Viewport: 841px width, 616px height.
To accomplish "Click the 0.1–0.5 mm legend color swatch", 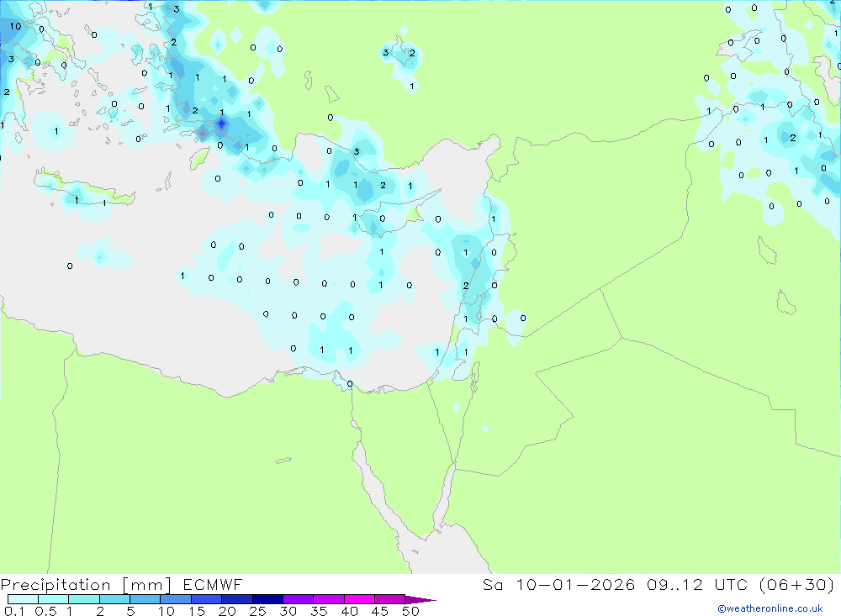I will (x=23, y=599).
